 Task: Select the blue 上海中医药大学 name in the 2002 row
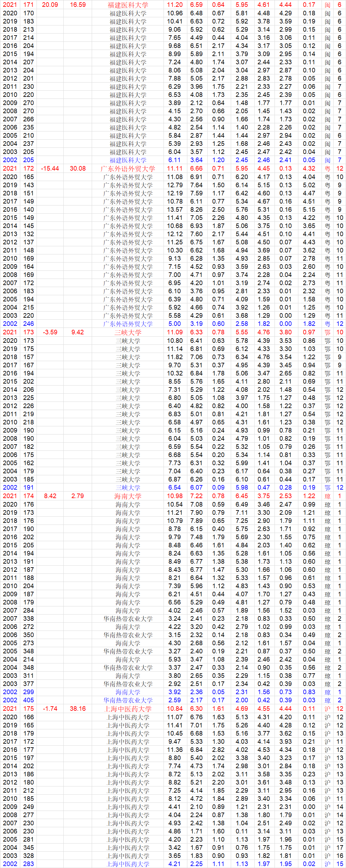click(128, 864)
